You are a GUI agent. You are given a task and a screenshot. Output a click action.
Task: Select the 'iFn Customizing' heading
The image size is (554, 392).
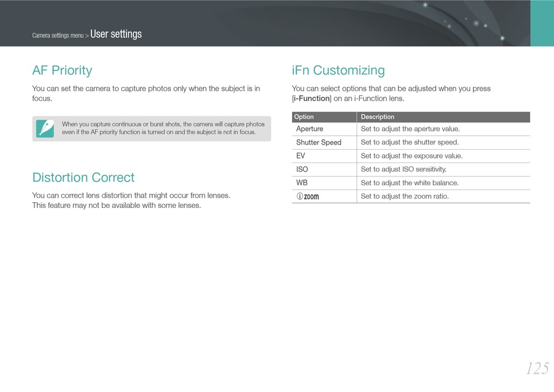click(338, 70)
